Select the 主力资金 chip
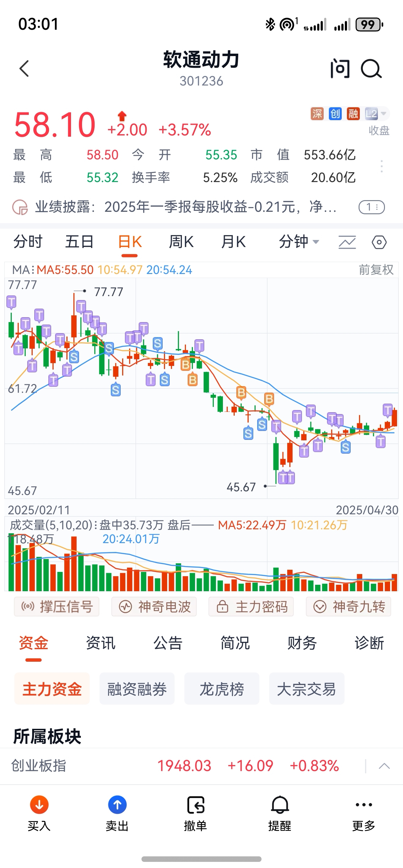This screenshot has height=868, width=403. click(x=52, y=689)
